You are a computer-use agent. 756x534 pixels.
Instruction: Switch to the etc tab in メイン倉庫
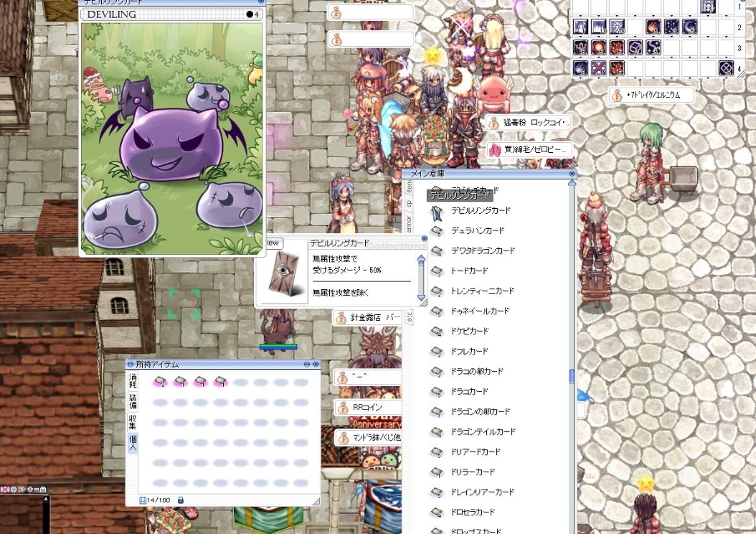click(409, 317)
